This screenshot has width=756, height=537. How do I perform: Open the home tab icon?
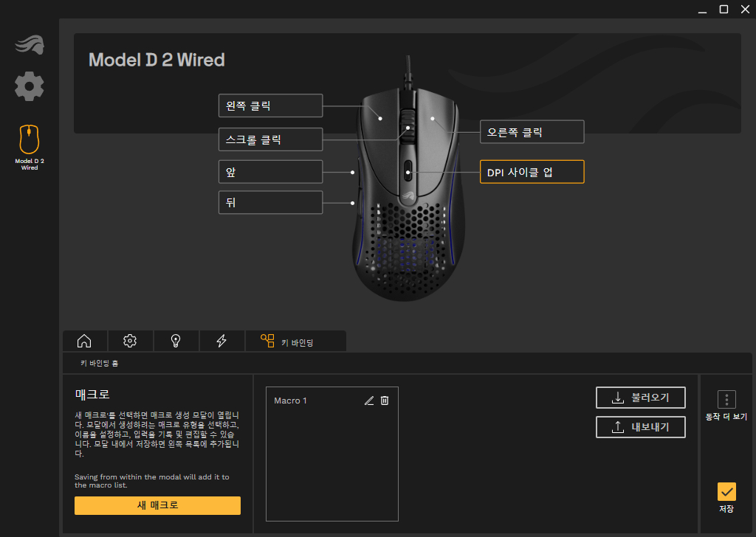(84, 341)
